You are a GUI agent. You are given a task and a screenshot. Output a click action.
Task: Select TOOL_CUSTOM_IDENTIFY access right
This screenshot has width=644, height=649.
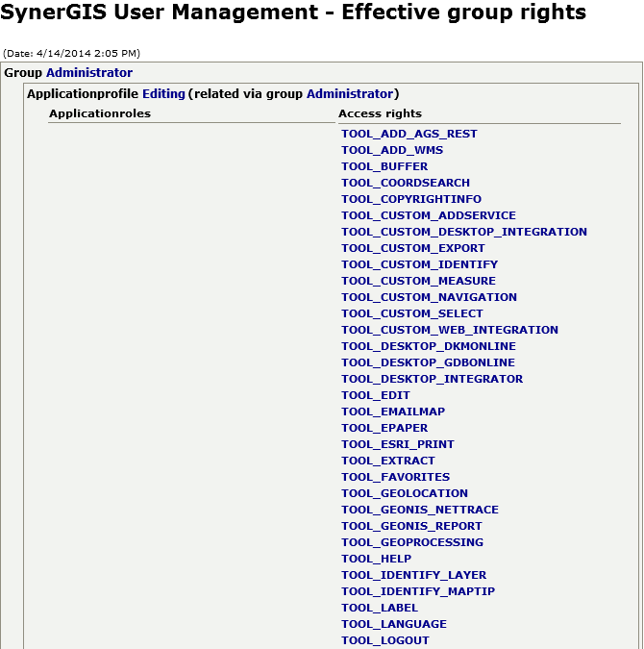tap(420, 264)
